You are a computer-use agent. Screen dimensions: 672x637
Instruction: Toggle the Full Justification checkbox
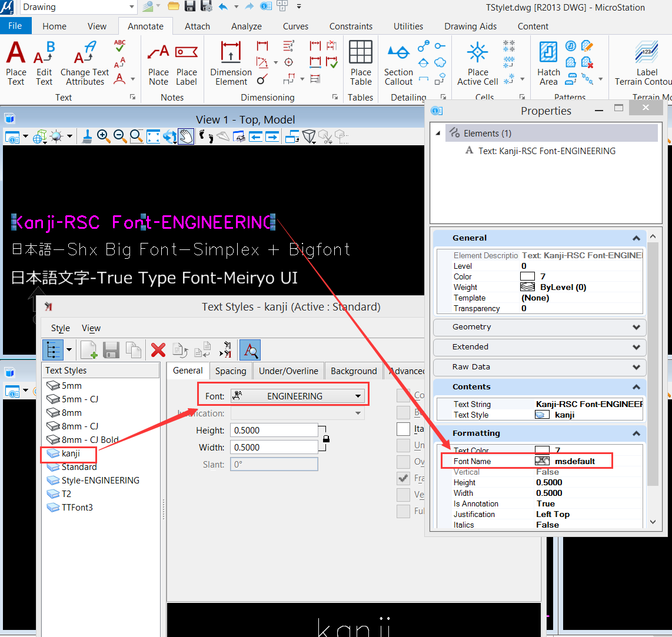click(403, 511)
